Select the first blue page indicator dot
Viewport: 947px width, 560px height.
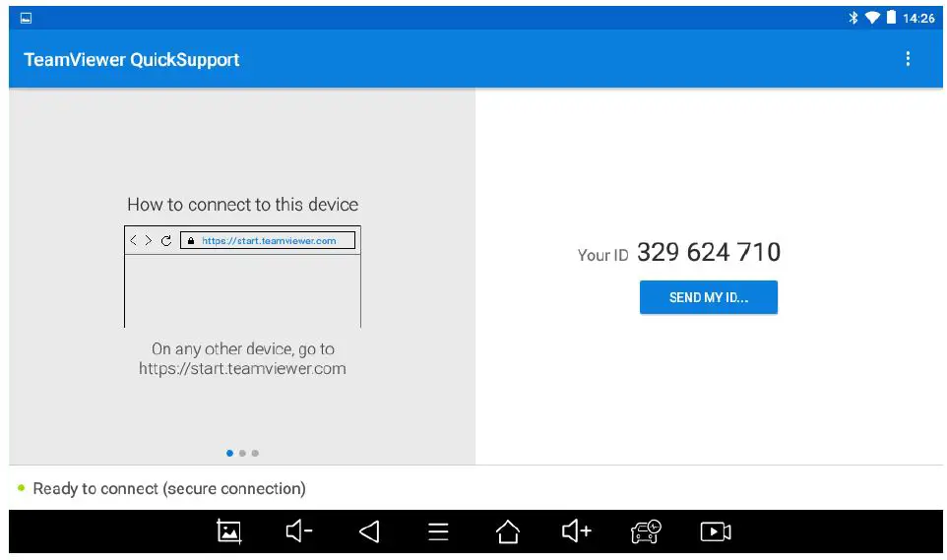pos(229,453)
